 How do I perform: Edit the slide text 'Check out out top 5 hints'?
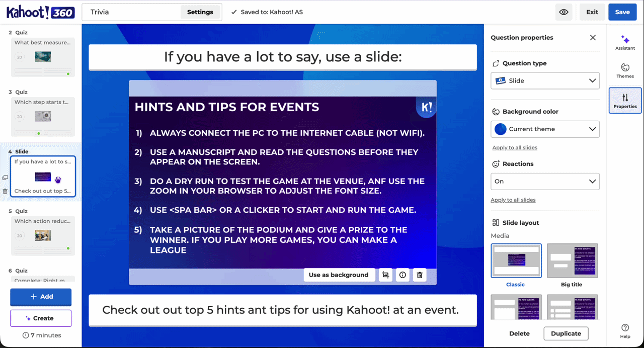283,310
